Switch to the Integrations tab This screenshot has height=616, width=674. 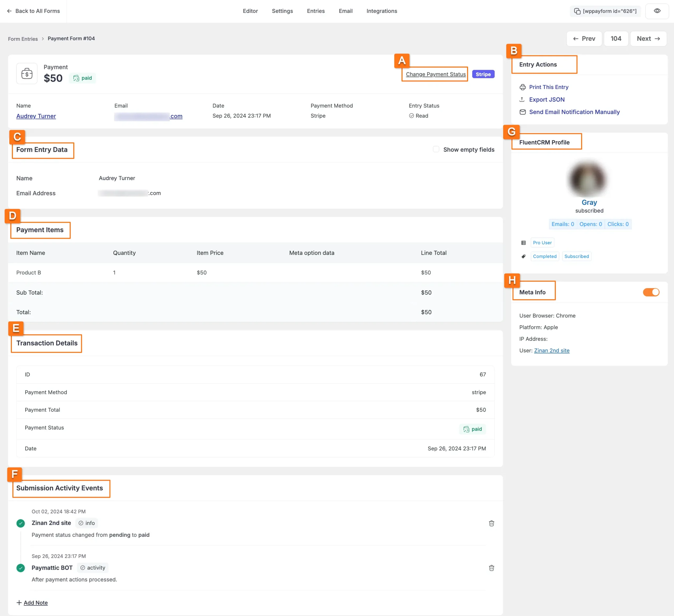[381, 11]
